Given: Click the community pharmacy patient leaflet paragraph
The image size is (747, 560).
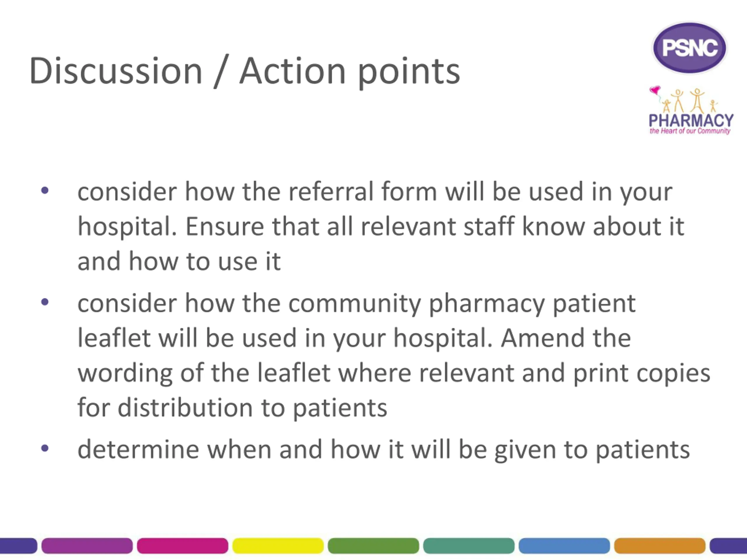Looking at the screenshot, I should click(394, 356).
